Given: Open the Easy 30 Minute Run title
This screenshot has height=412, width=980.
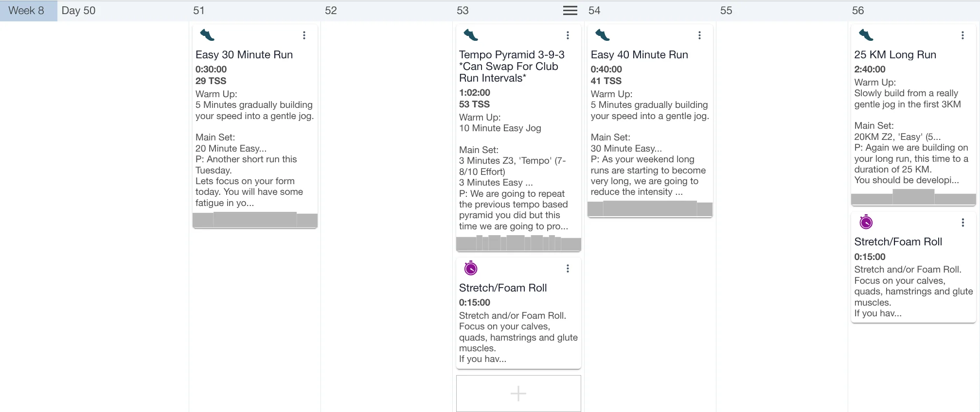Looking at the screenshot, I should [x=244, y=55].
